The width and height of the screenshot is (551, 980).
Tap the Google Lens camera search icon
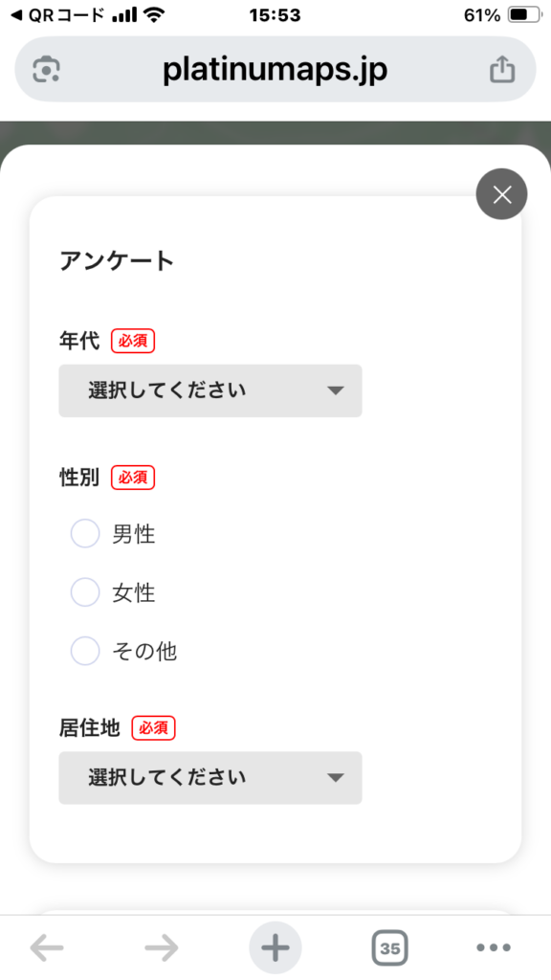tap(46, 69)
